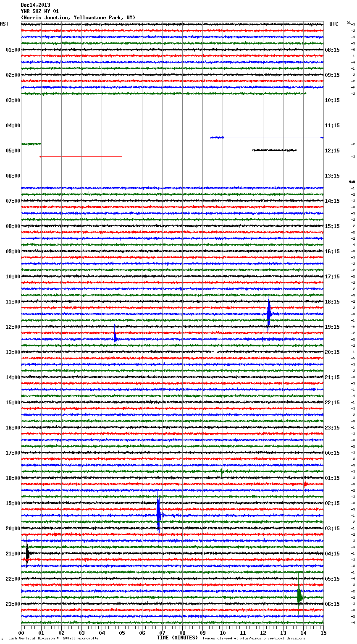Viewport: 357px width, 644px height.
Task: Click the 'NaN' value in the right margin
Action: click(x=352, y=182)
